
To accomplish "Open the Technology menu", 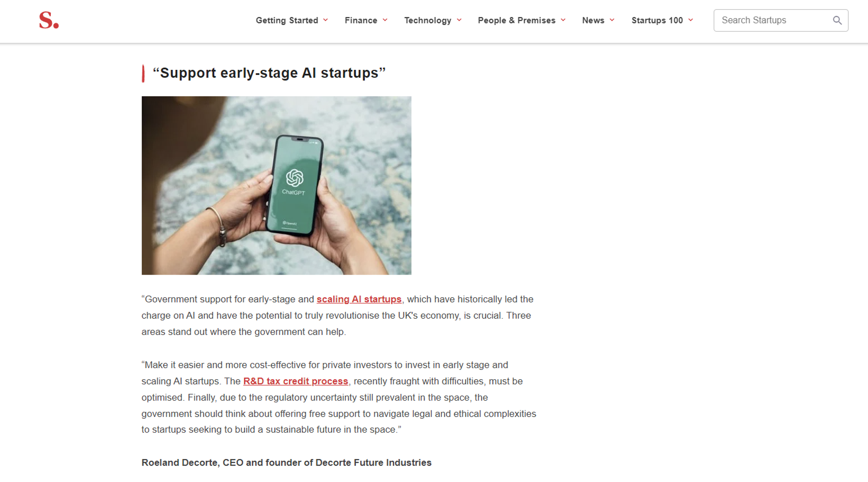I will [x=428, y=20].
